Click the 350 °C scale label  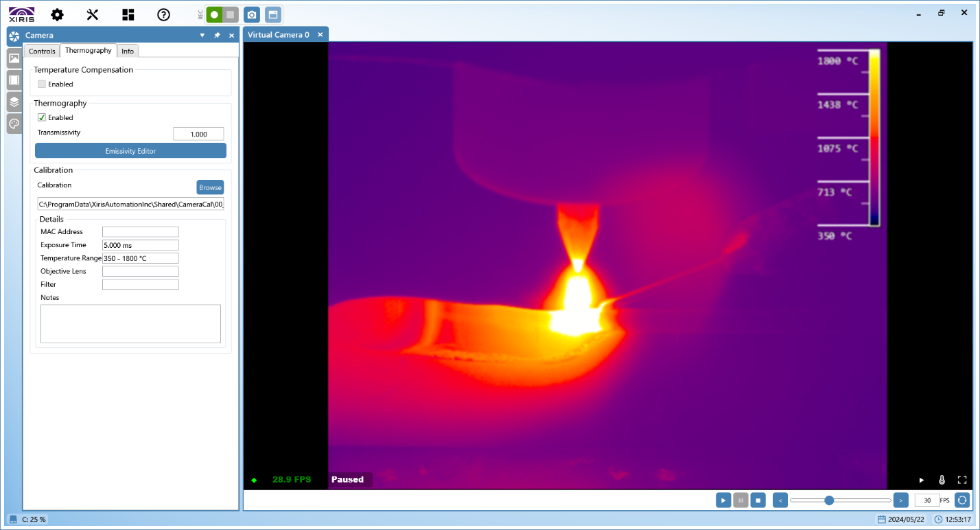[835, 235]
